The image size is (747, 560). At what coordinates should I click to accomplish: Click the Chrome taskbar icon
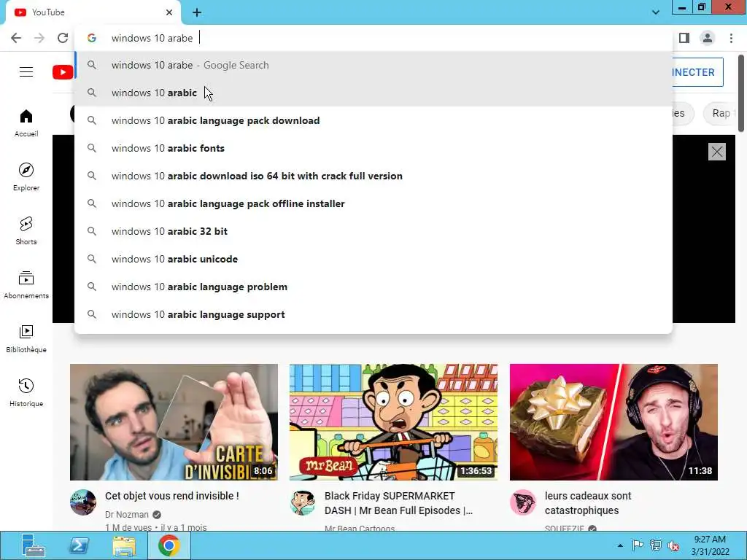(x=169, y=545)
